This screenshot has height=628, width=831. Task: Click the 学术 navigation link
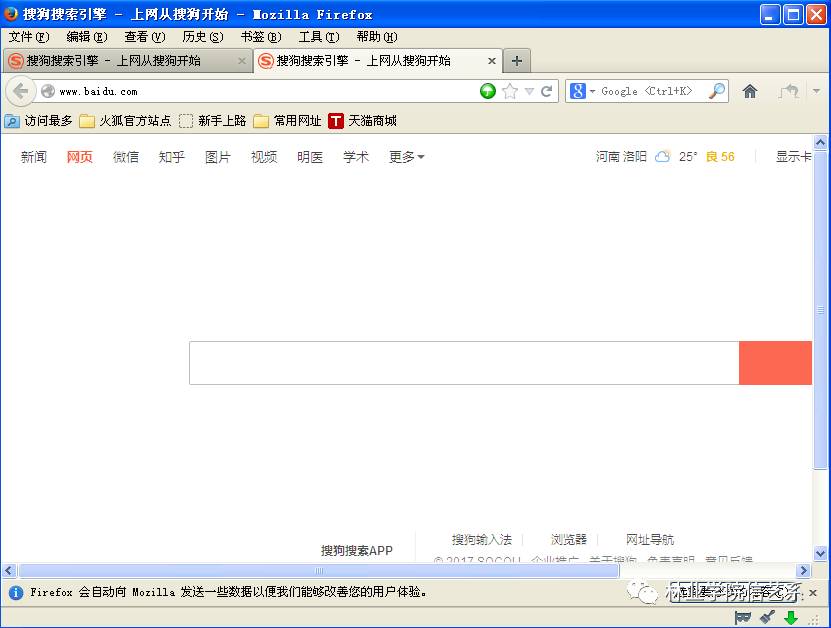[356, 157]
